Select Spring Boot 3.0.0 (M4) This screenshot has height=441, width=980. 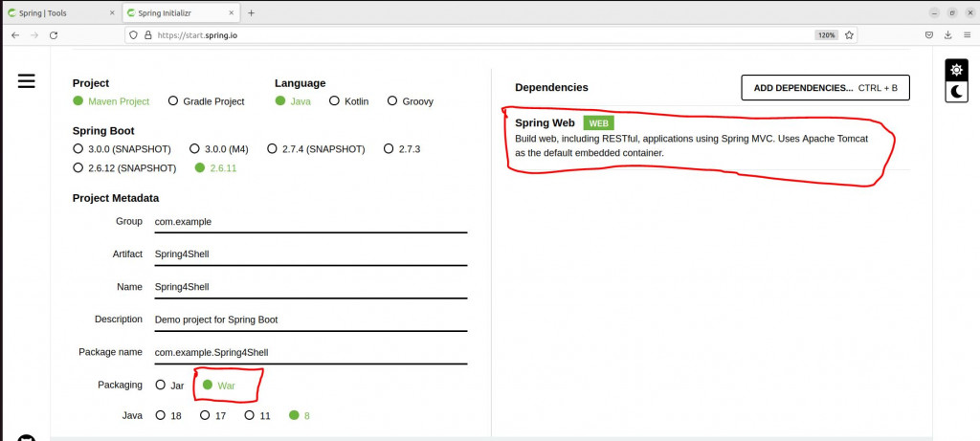(x=219, y=149)
